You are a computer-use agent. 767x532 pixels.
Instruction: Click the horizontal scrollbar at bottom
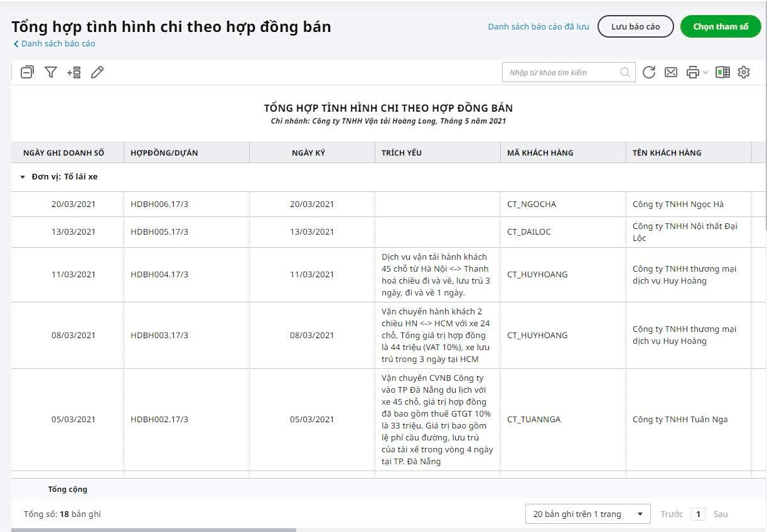[x=153, y=529]
